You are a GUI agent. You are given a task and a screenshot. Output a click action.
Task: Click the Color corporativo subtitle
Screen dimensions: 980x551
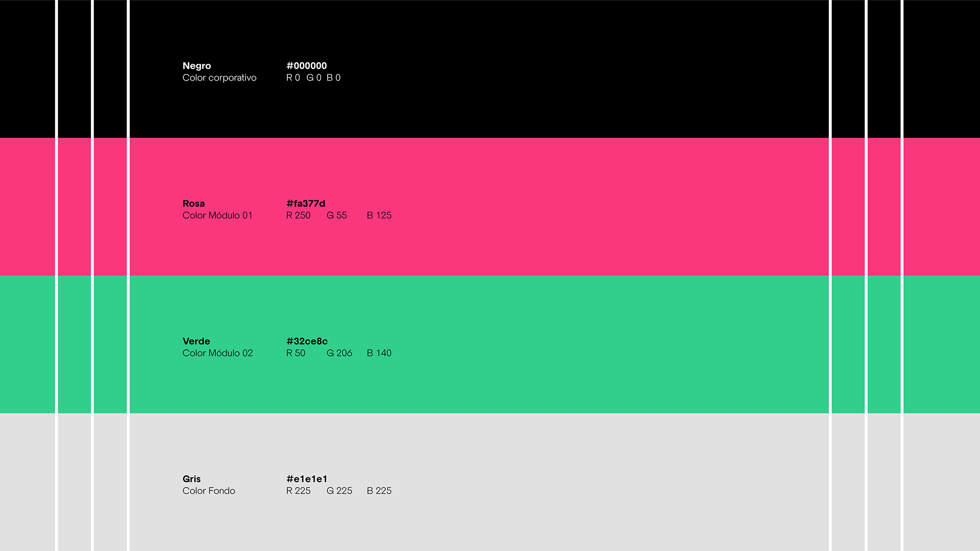click(x=219, y=78)
